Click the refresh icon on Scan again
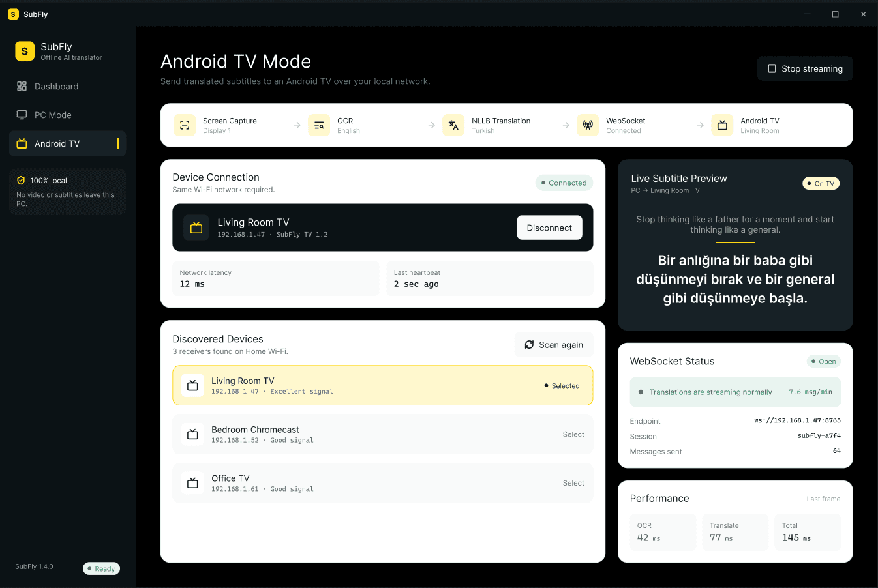 click(529, 345)
